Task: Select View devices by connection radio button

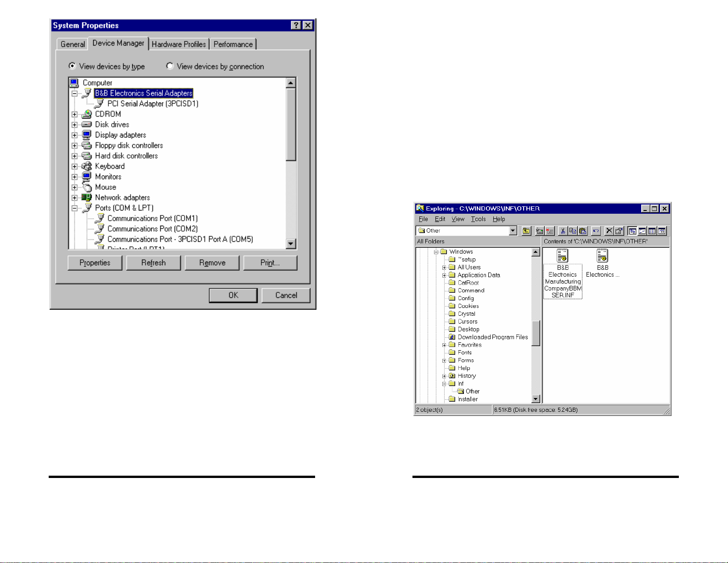Action: 170,66
